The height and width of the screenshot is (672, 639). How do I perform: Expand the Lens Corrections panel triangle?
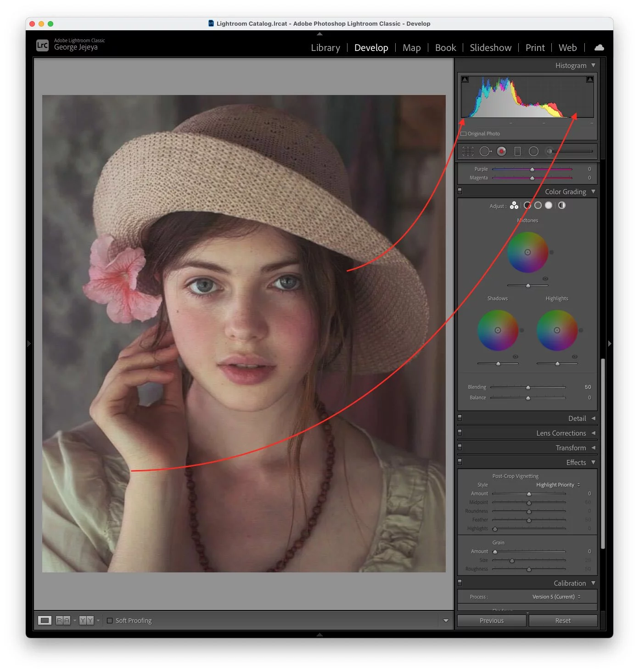click(593, 433)
